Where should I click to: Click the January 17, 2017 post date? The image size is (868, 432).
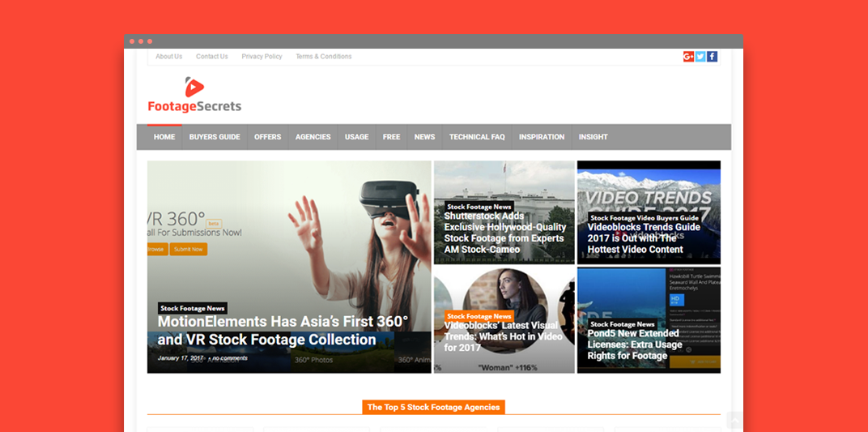click(x=181, y=358)
